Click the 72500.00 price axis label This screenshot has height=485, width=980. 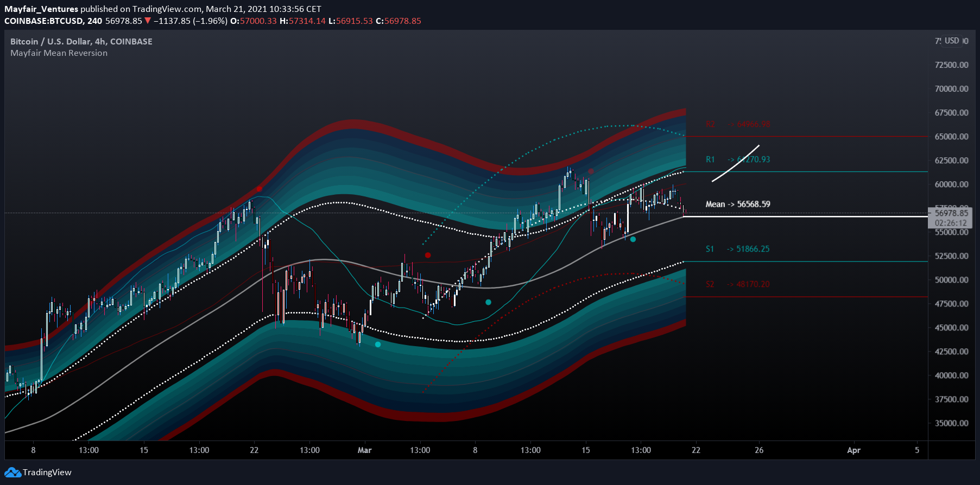coord(951,65)
